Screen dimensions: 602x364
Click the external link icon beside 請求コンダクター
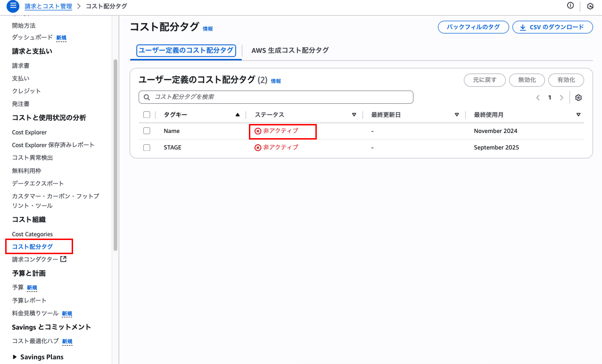click(63, 259)
